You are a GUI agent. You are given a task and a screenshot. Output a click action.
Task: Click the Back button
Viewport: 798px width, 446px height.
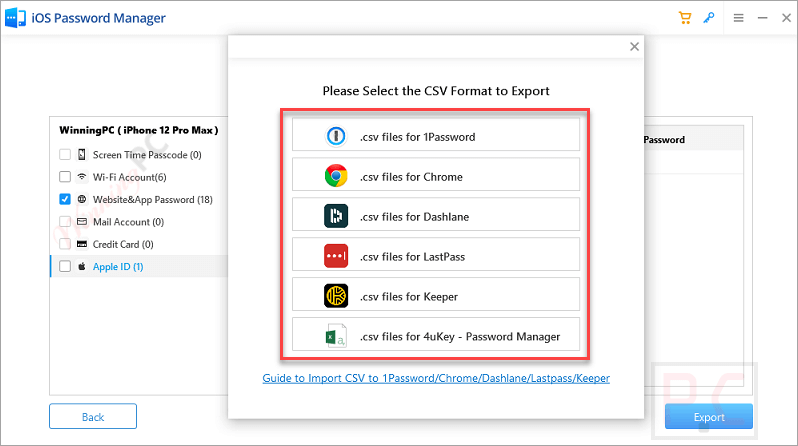[93, 416]
